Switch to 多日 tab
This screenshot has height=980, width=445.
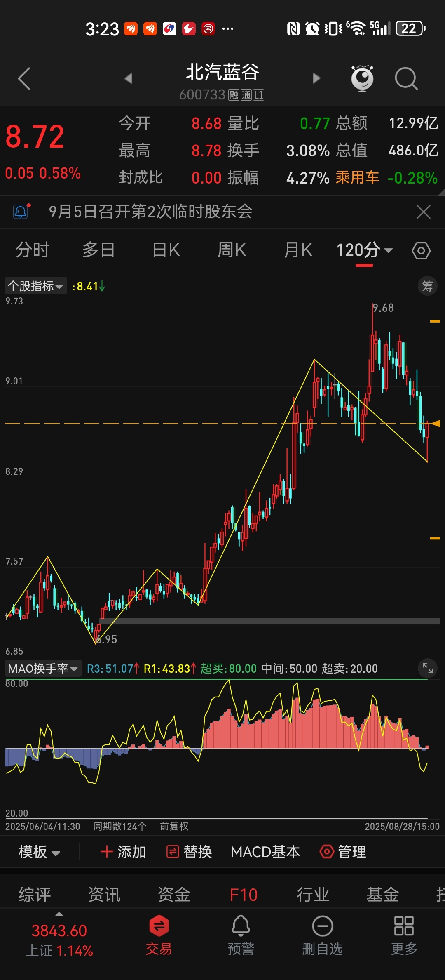click(98, 250)
